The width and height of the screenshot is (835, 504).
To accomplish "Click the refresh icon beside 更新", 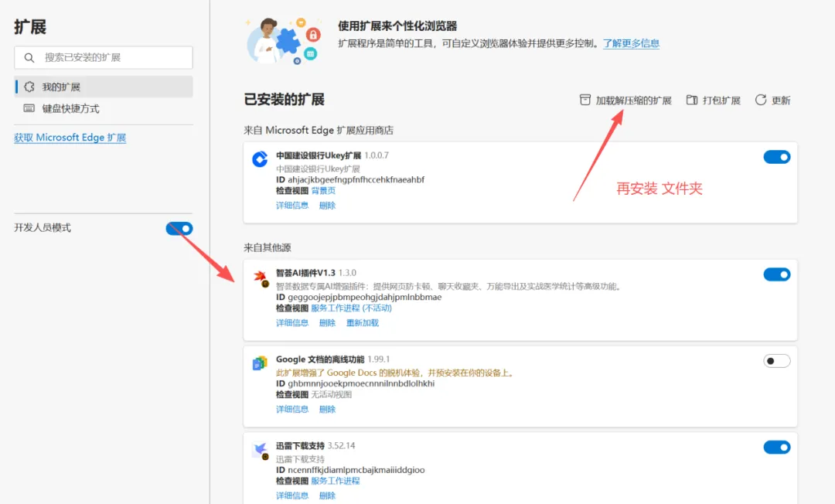I will click(x=761, y=100).
